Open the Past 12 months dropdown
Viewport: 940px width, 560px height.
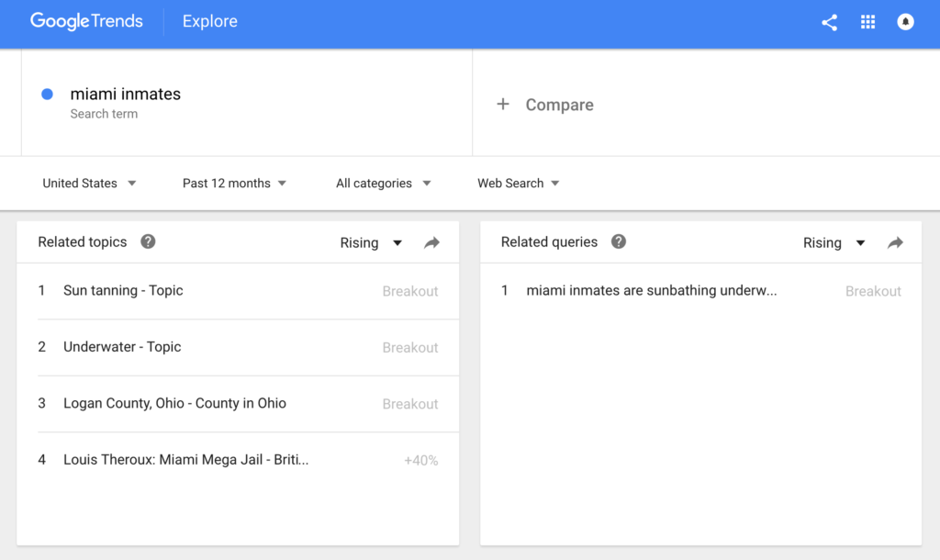point(234,184)
